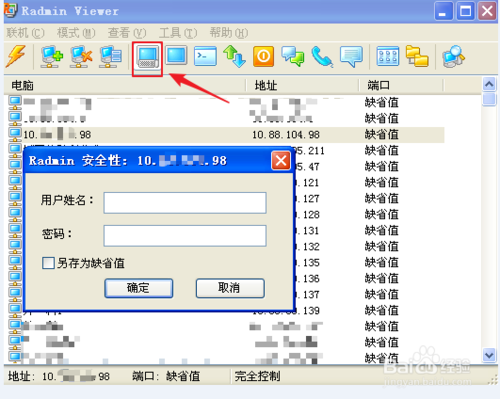The image size is (500, 399).
Task: Click the 确定 button in security dialog
Action: coord(139,288)
